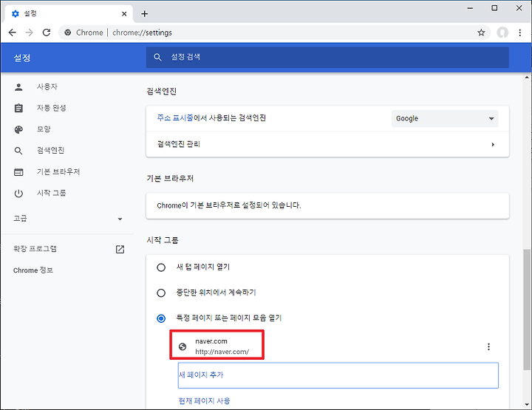Click the palette icon beside 모양

click(x=18, y=129)
